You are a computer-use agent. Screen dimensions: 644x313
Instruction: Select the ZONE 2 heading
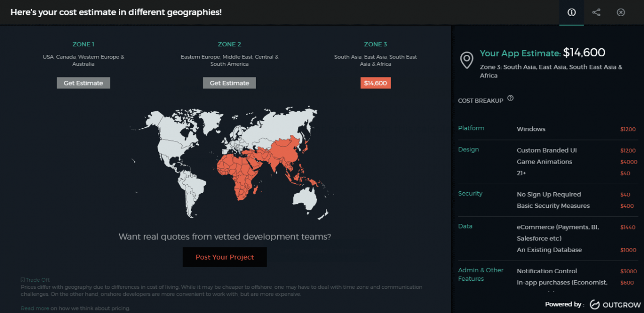tap(229, 44)
